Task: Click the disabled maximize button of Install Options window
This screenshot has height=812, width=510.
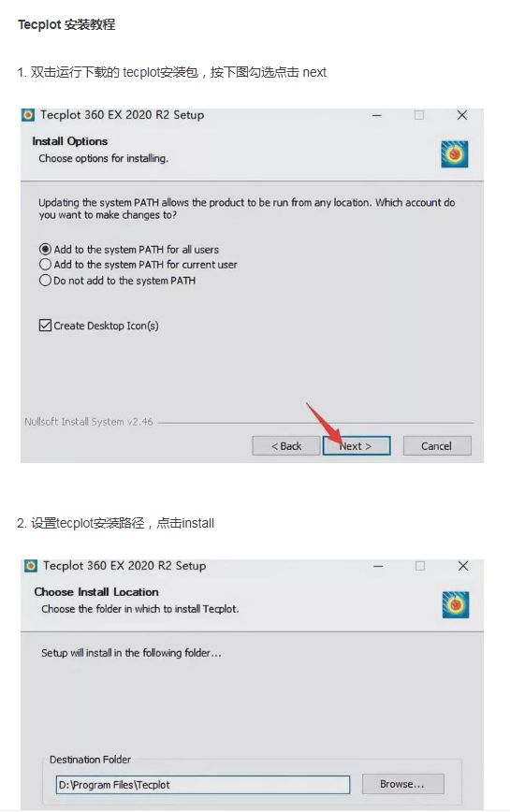Action: click(x=419, y=115)
